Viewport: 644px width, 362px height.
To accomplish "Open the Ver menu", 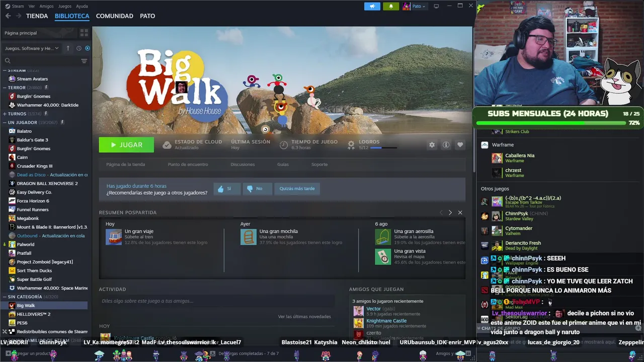I will point(32,6).
